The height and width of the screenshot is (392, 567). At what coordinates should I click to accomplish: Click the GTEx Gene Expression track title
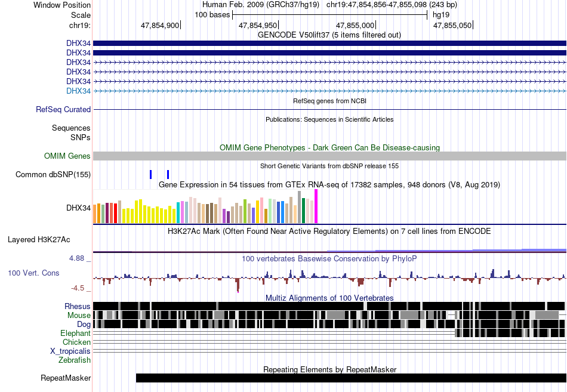329,185
